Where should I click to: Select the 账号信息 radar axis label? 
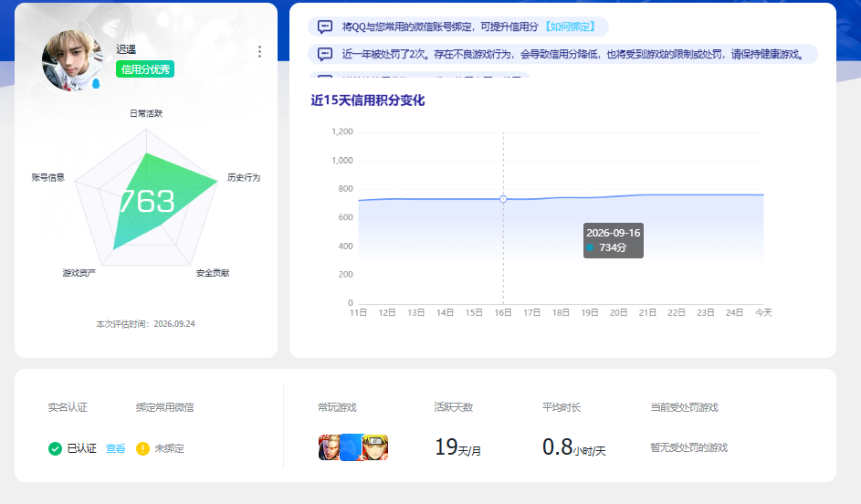tap(48, 177)
